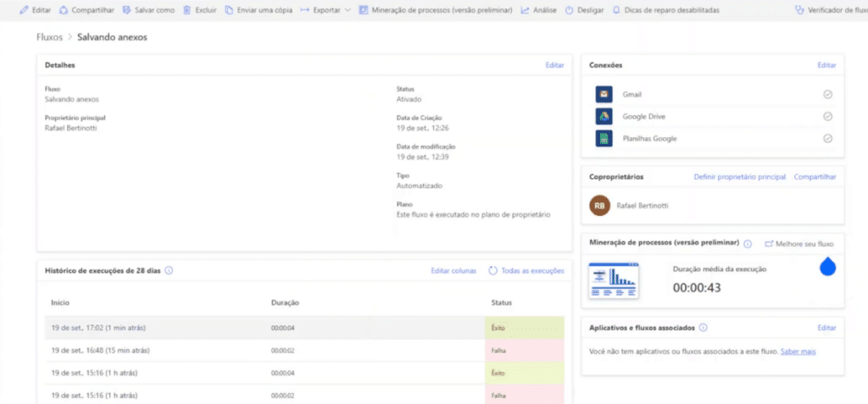Click the Status column header
The width and height of the screenshot is (868, 404).
[x=502, y=302]
